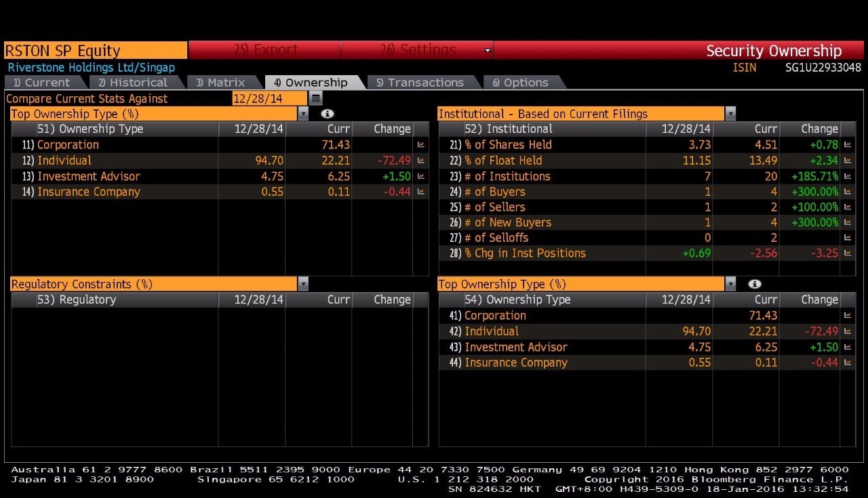Open chart icon for Insurance Company row 44
The image size is (868, 498).
(x=848, y=362)
